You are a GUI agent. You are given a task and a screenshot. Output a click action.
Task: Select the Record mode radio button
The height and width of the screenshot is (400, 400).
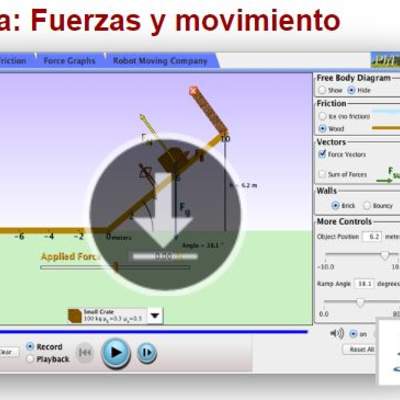[x=30, y=346]
